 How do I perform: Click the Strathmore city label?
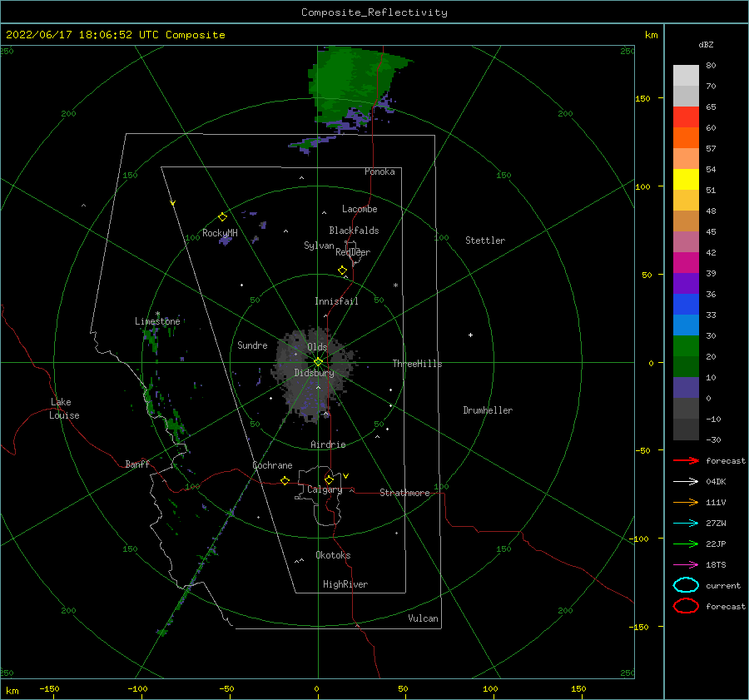(x=404, y=493)
